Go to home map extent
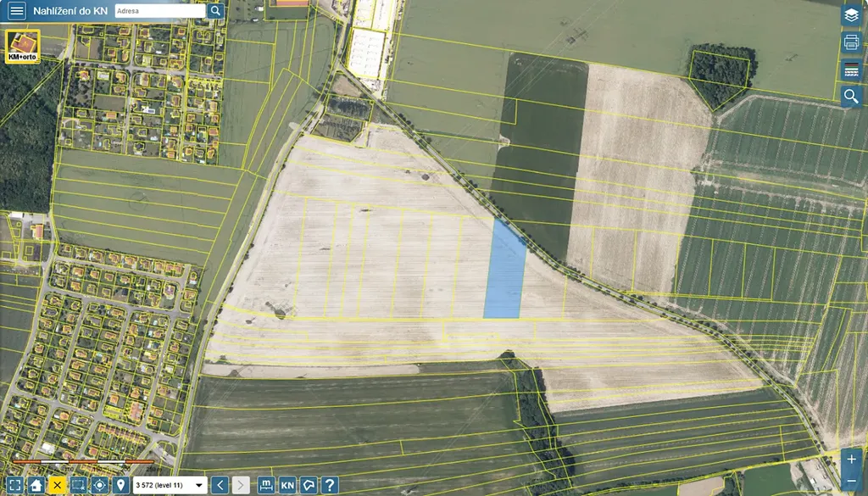 (x=36, y=486)
